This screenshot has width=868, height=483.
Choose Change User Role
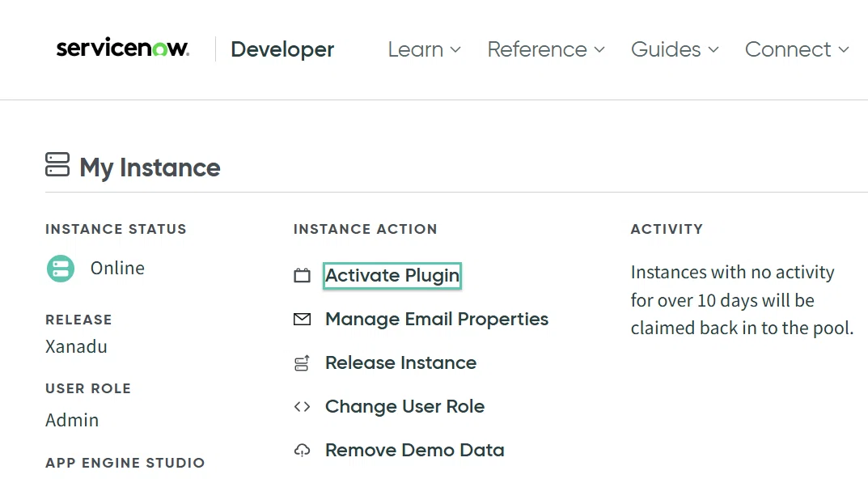coord(404,407)
